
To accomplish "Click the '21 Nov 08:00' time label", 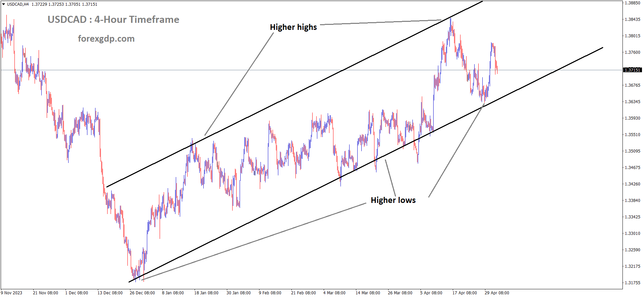I will point(45,293).
